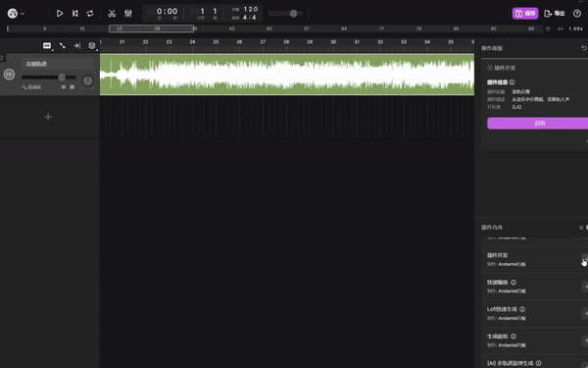This screenshot has width=588, height=368.
Task: Click the purple start button in operation panel
Action: (x=538, y=124)
